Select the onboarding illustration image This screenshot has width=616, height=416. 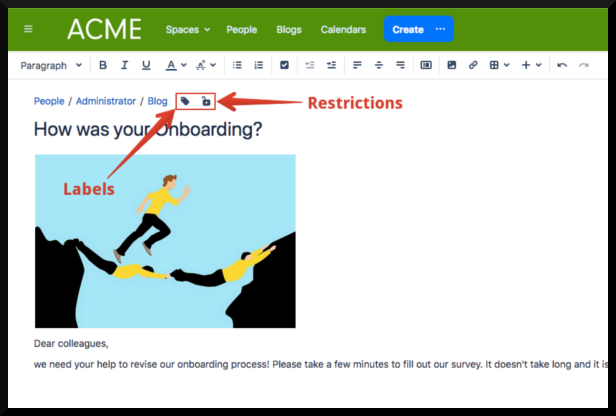tap(165, 241)
